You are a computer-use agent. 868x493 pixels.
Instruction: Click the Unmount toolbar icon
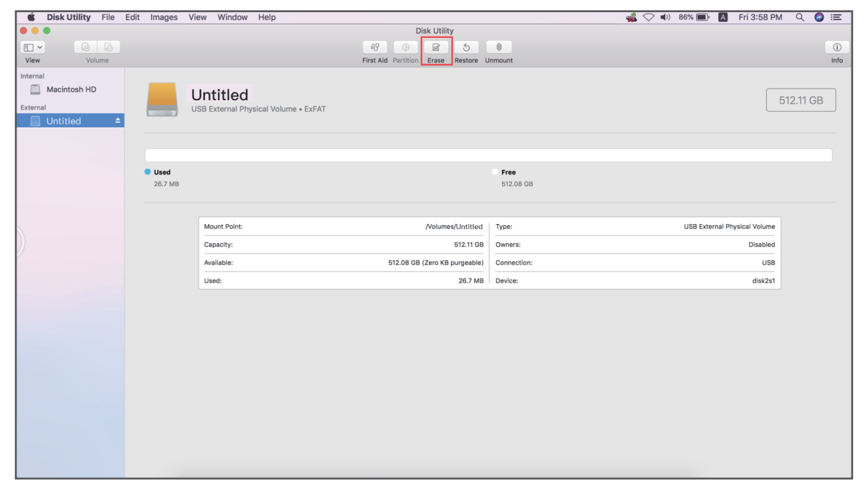498,47
